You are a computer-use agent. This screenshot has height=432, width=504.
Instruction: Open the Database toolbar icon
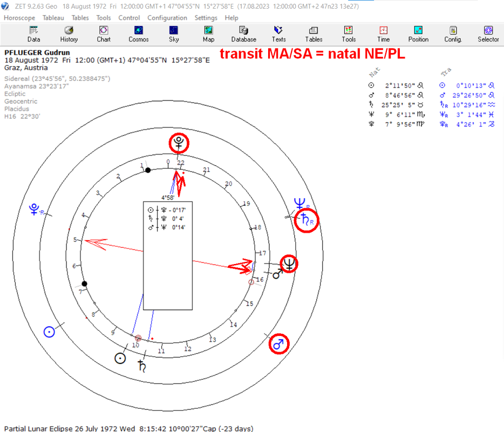click(244, 34)
